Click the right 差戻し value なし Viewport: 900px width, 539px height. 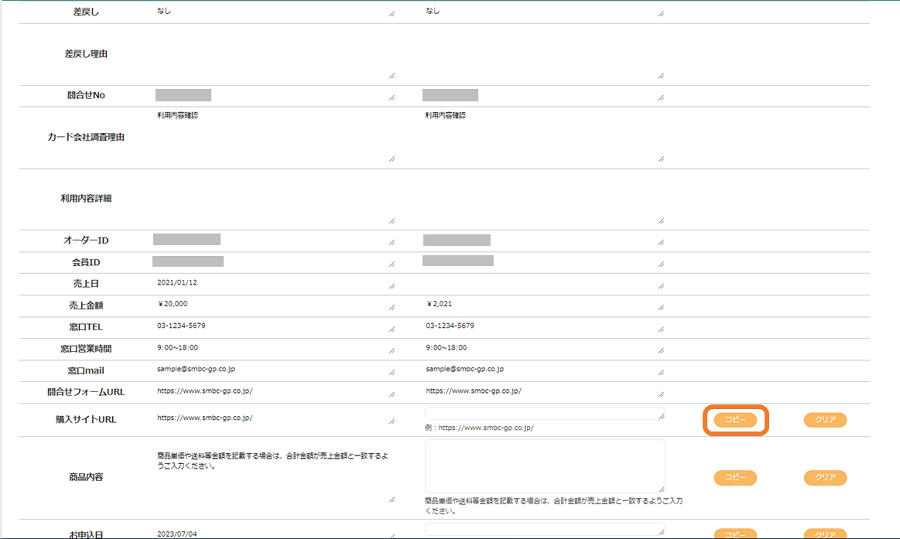pyautogui.click(x=433, y=11)
